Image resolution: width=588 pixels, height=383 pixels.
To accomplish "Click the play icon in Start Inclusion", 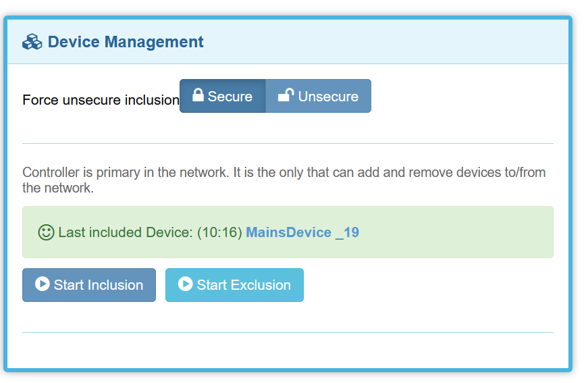I will (43, 284).
